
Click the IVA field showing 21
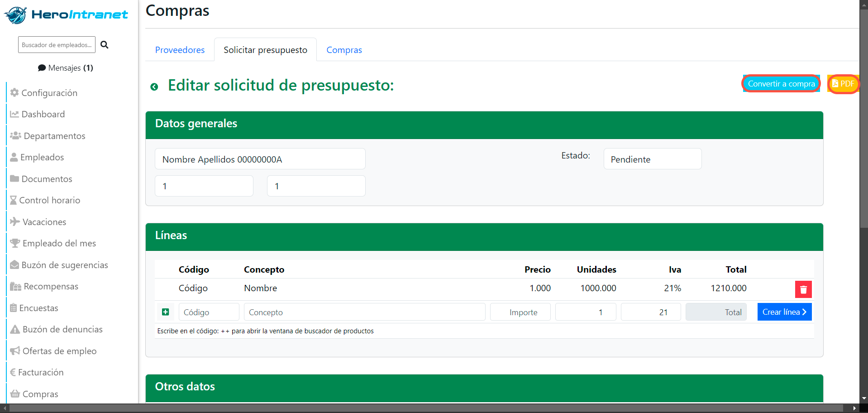point(651,312)
